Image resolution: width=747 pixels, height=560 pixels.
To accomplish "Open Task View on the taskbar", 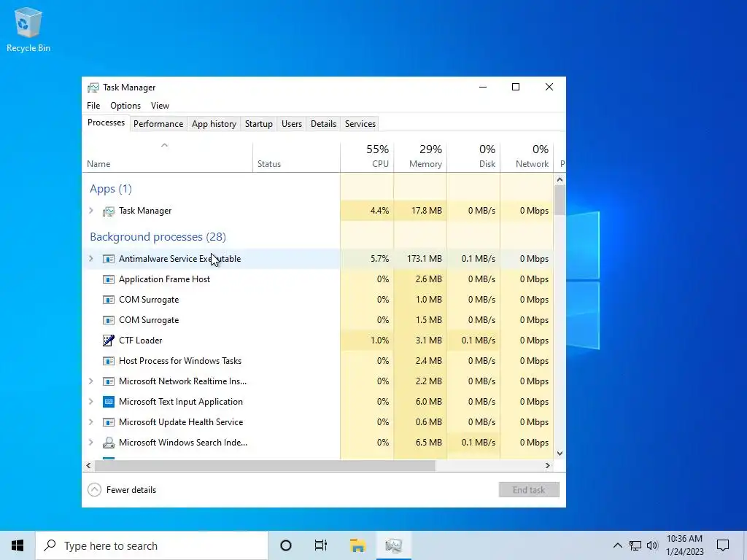I will coord(321,545).
